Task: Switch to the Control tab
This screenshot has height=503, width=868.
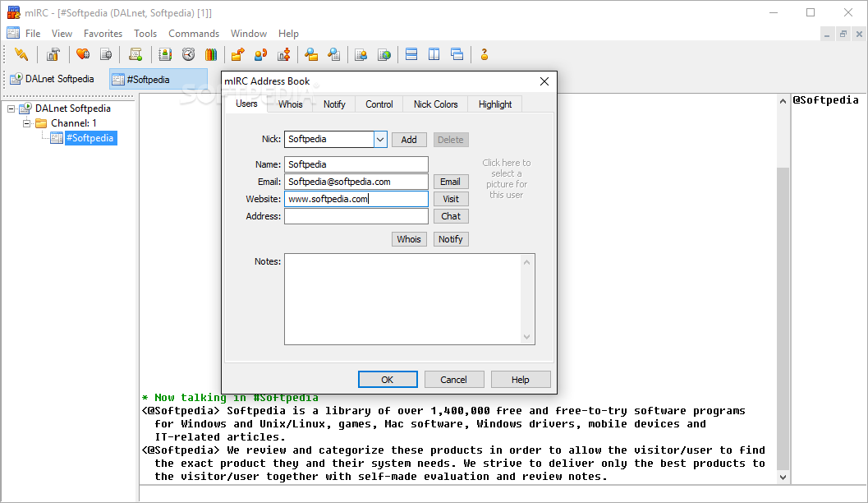Action: pos(379,104)
